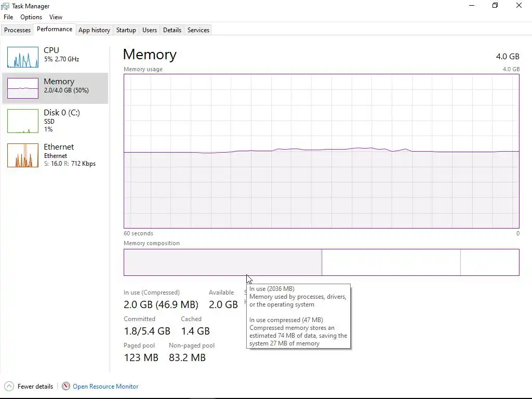Switch to the Processes tab

pos(18,30)
